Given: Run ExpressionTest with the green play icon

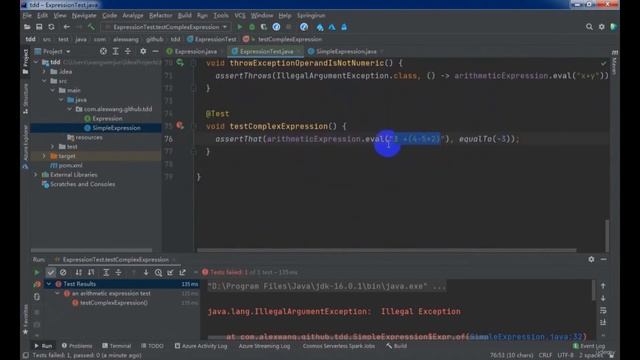Looking at the screenshot, I should pyautogui.click(x=240, y=27).
